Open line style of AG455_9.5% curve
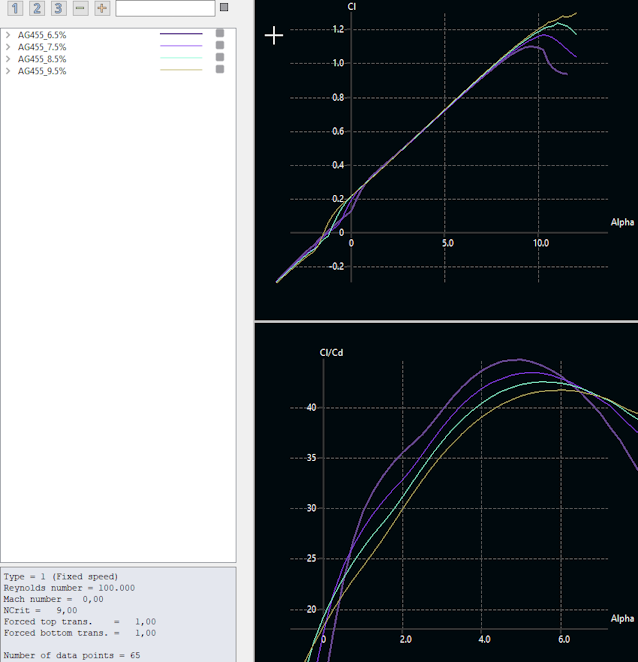This screenshot has width=638, height=662. (x=181, y=70)
